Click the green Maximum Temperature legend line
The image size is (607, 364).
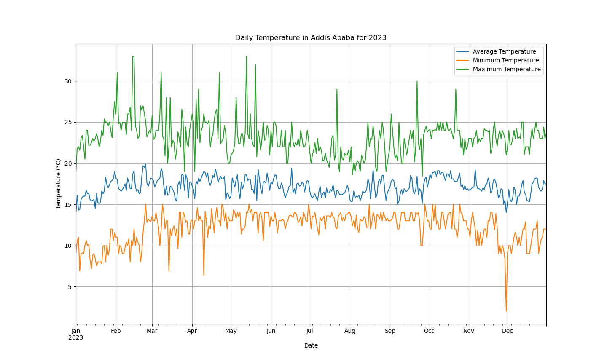[x=463, y=70]
